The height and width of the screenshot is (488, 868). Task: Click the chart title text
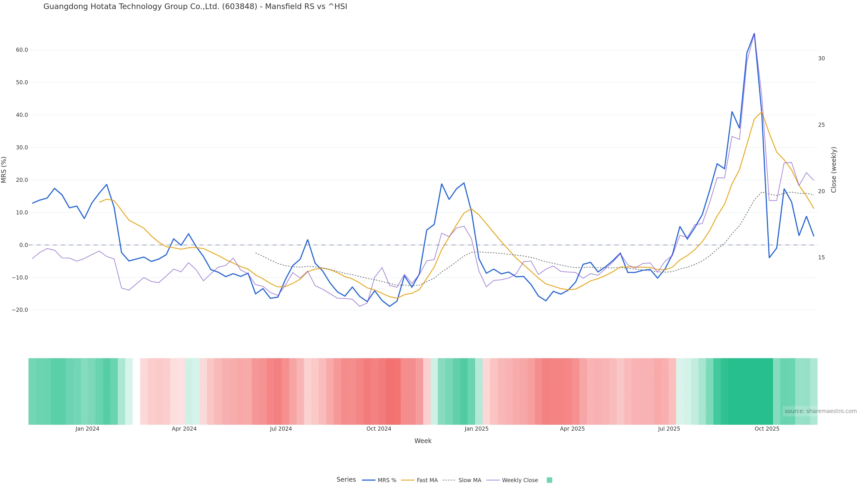pyautogui.click(x=195, y=6)
